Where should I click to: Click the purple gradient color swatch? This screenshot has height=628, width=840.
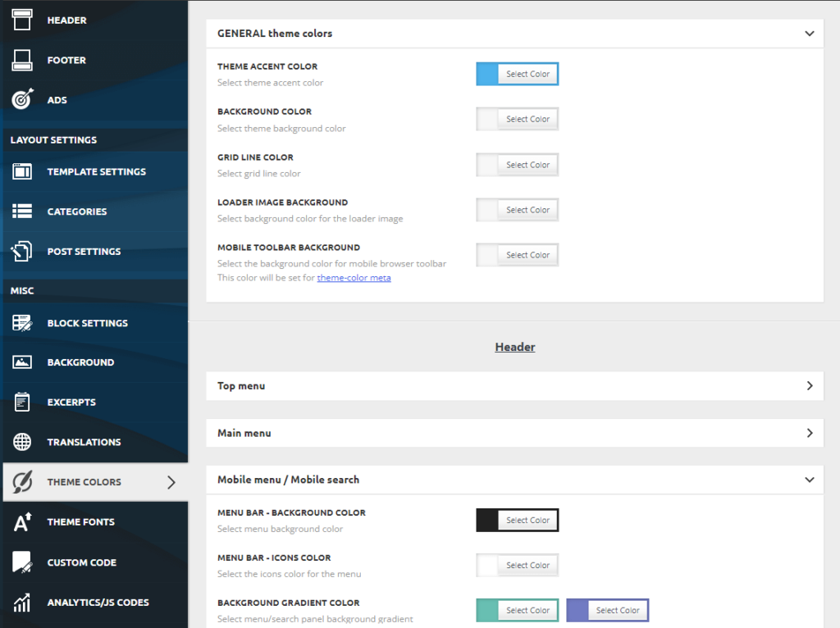[577, 610]
